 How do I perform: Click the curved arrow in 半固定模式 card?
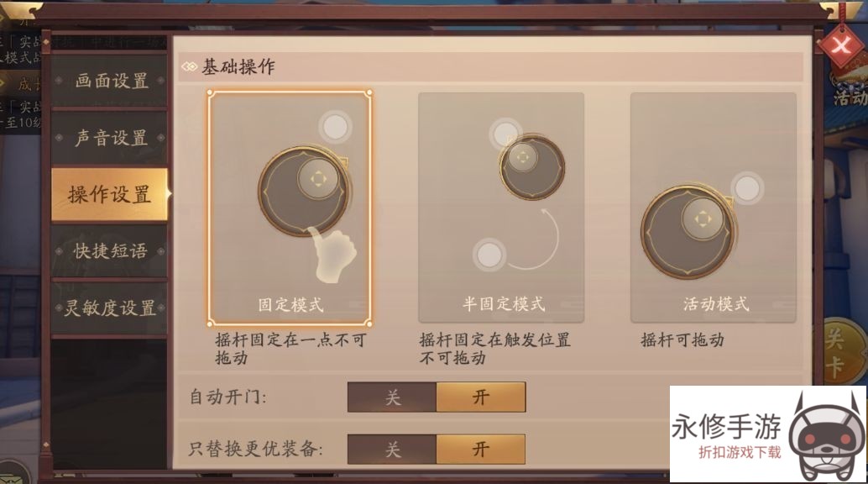534,239
